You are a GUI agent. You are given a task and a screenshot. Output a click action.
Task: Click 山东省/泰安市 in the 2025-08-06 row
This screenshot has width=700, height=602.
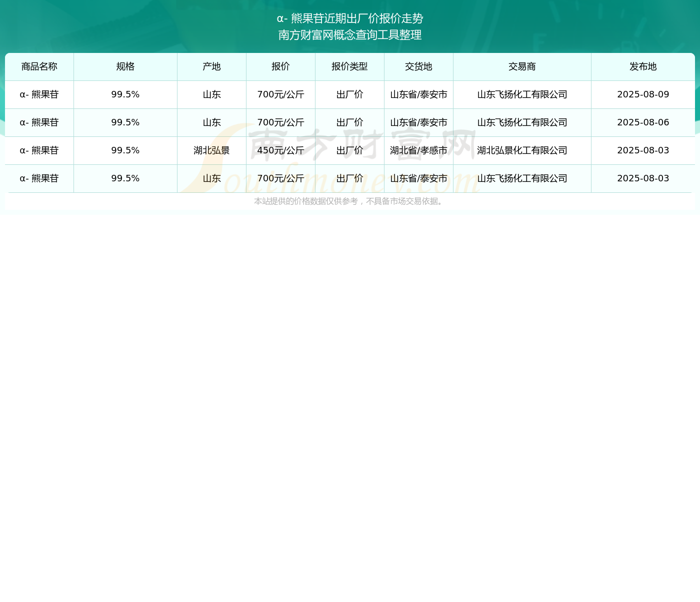point(418,122)
